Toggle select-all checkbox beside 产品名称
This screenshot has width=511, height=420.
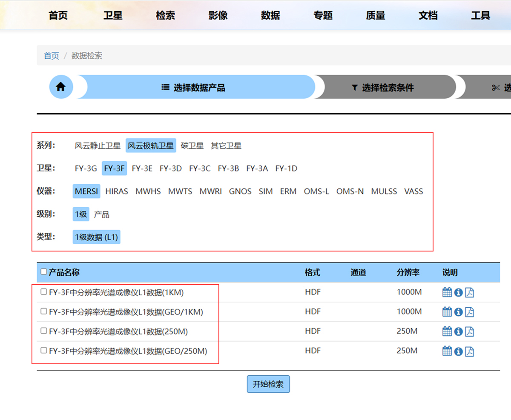click(43, 272)
